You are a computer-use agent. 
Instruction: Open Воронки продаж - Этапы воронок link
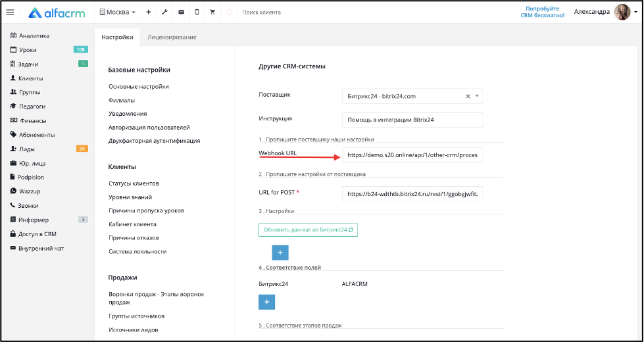pos(157,298)
